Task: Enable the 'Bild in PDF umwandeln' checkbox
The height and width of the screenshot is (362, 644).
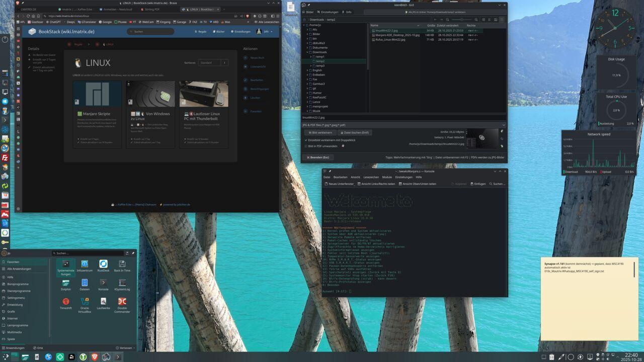Action: coord(307,145)
